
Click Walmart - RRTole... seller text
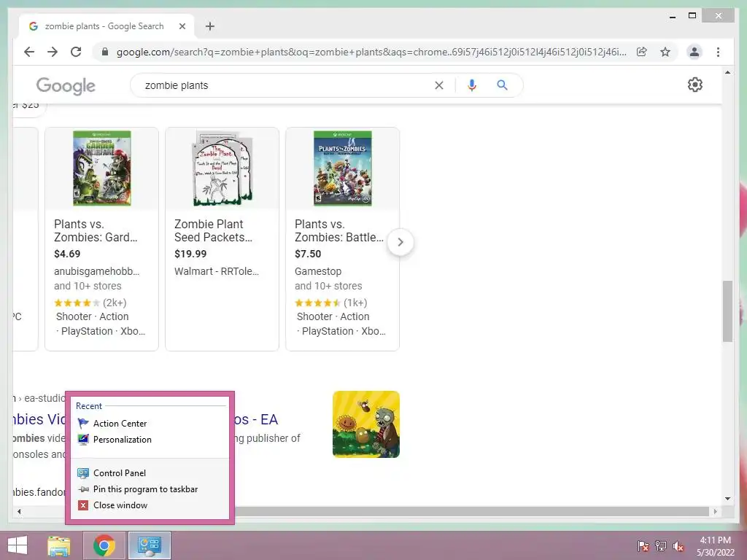[x=217, y=271]
